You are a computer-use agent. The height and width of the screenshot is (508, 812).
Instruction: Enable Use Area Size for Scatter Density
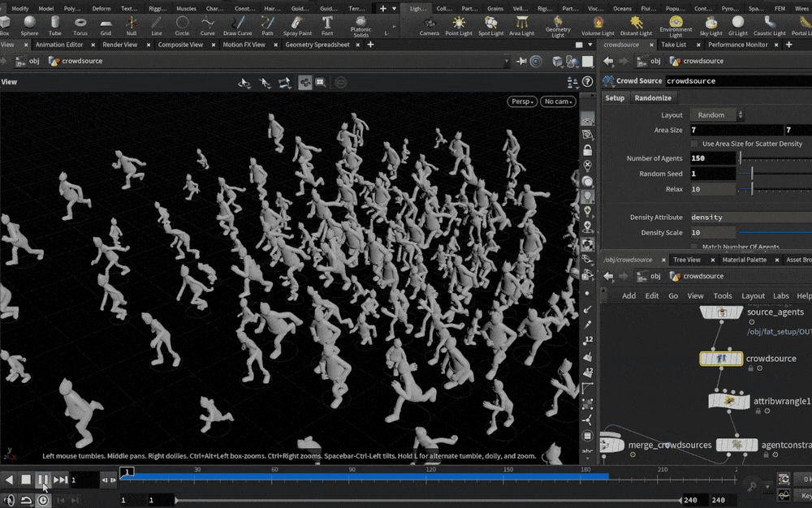(695, 144)
